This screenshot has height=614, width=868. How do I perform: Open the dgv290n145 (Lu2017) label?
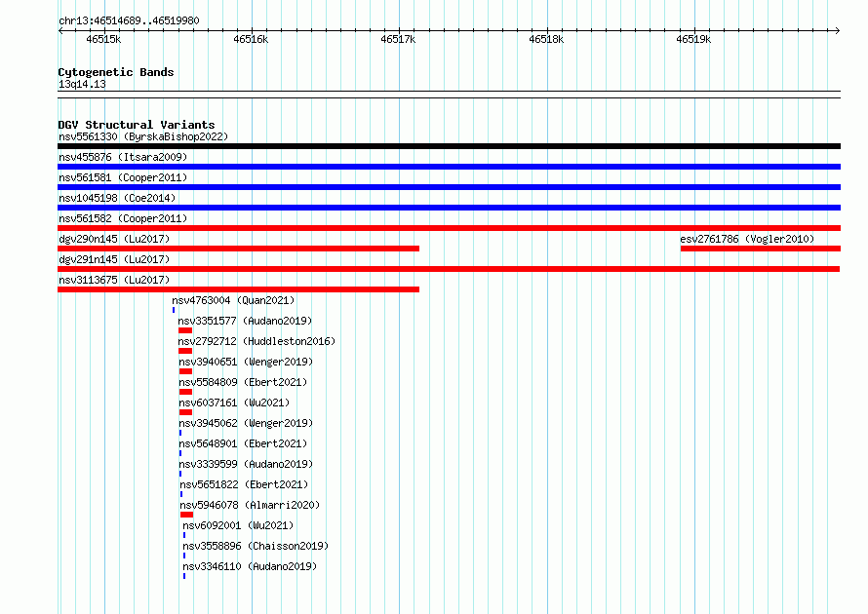[114, 239]
